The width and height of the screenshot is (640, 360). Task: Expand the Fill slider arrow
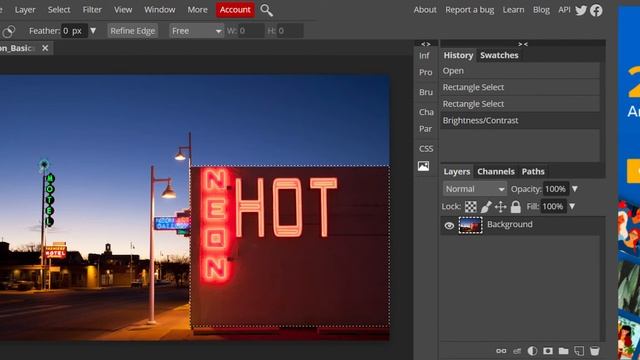point(572,207)
